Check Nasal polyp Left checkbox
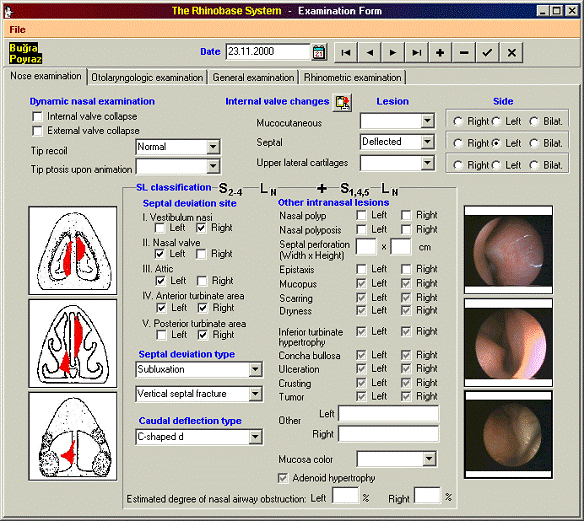 click(x=361, y=215)
